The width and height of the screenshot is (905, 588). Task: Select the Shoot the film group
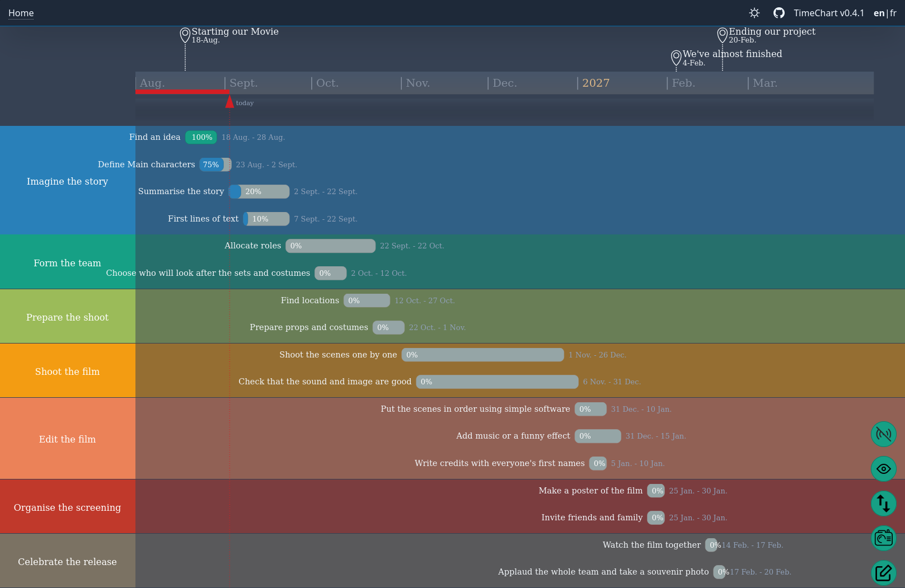click(68, 371)
